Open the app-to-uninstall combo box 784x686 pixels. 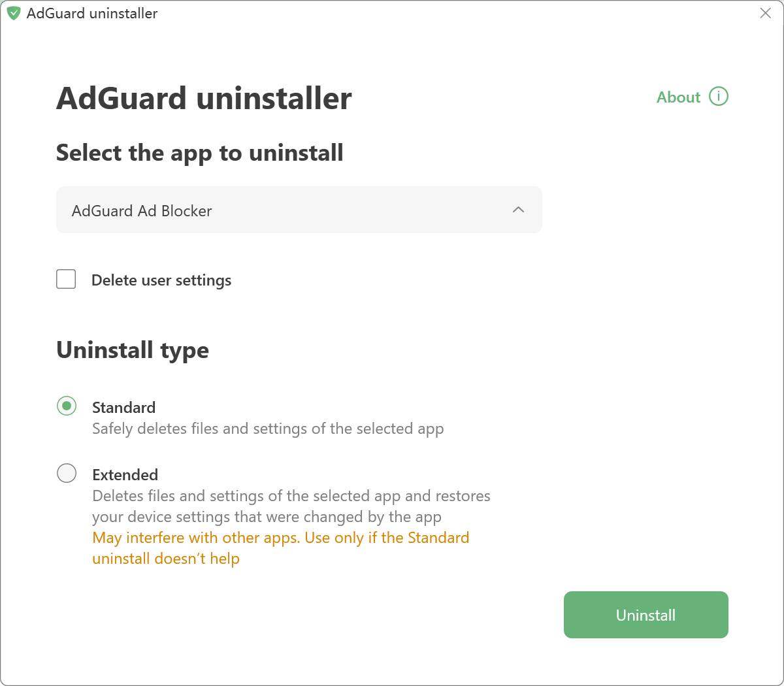click(299, 210)
